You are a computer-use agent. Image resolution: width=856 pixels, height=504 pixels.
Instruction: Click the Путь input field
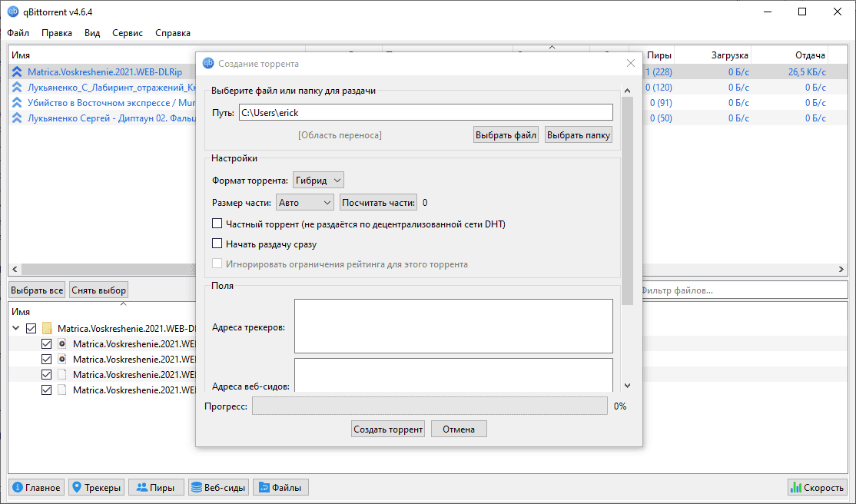pos(426,112)
